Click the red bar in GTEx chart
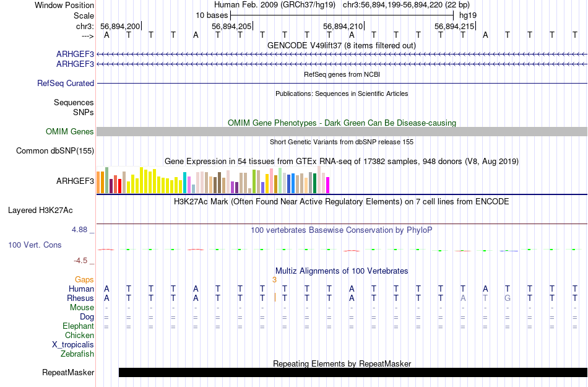The width and height of the screenshot is (588, 387). tap(119, 186)
